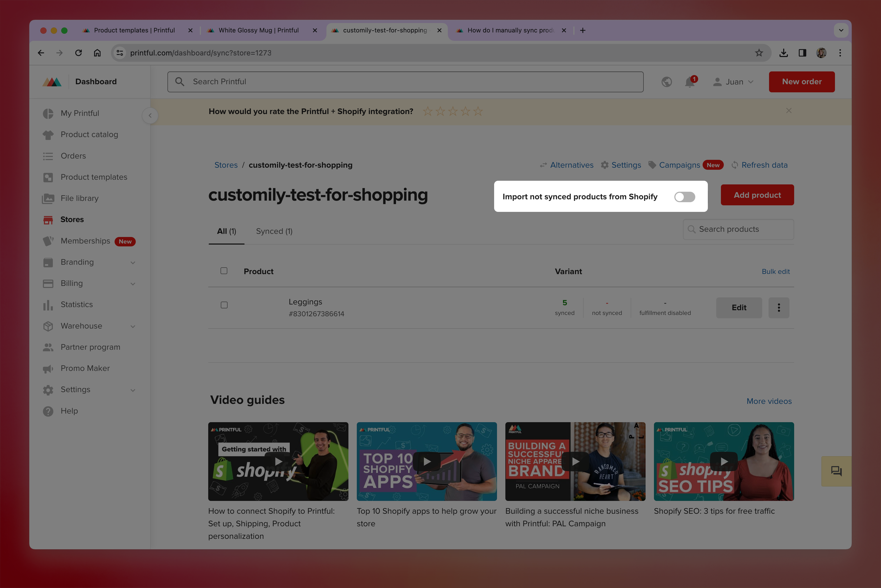This screenshot has height=588, width=881.
Task: Expand the Billing menu
Action: coord(133,284)
